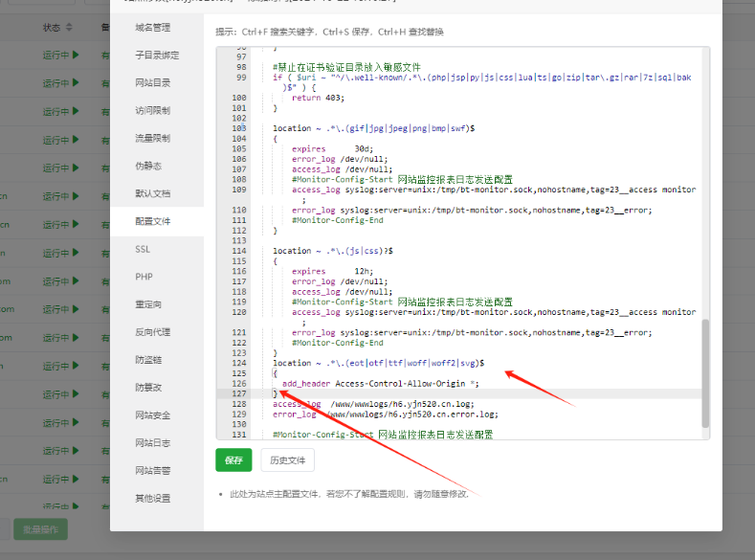Open the 重定向 redirect tab
Image resolution: width=755 pixels, height=560 pixels.
[x=148, y=304]
